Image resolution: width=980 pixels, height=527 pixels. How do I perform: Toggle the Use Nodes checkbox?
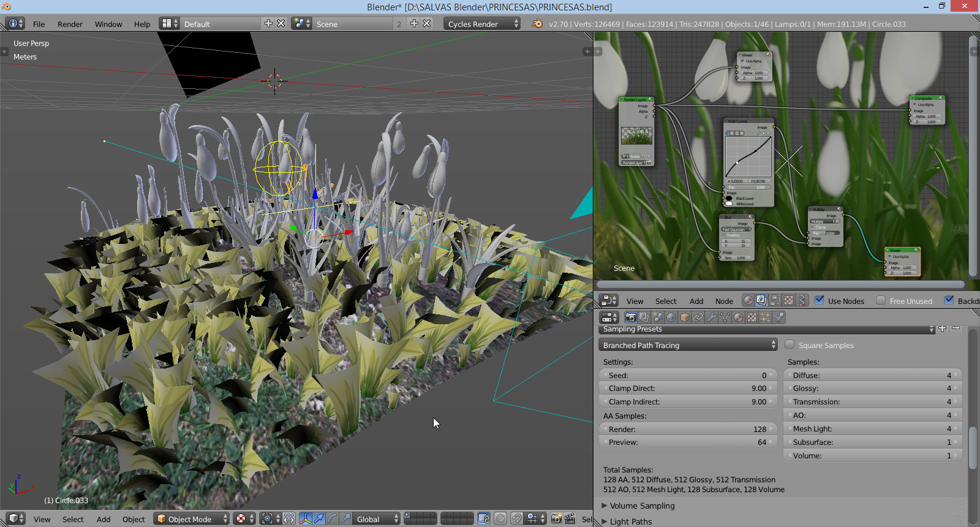[x=820, y=300]
